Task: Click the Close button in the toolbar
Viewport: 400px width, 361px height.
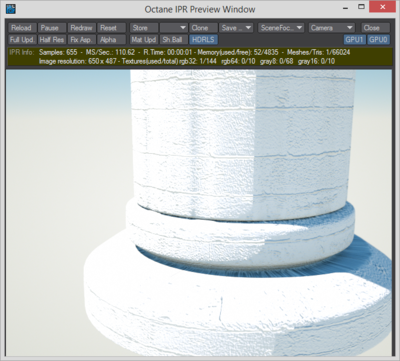Action: (375, 28)
